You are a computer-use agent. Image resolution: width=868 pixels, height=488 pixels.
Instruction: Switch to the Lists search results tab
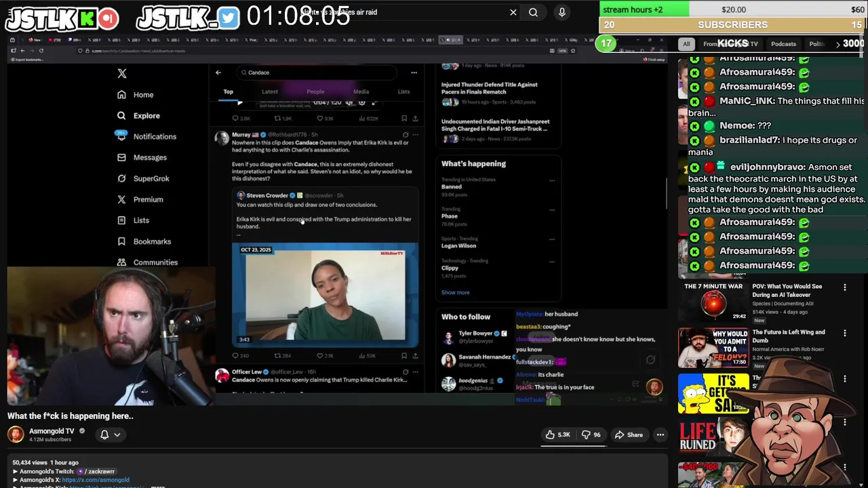tap(403, 91)
